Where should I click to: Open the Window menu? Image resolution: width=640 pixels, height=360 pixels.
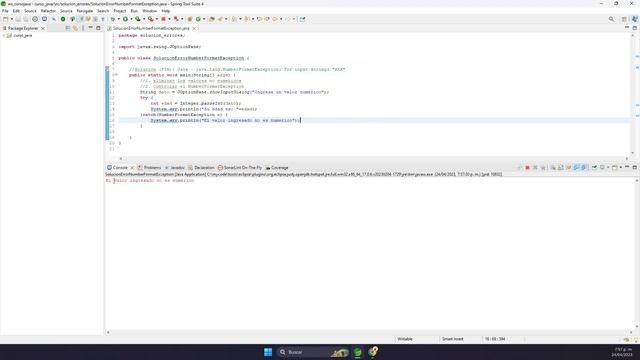pyautogui.click(x=149, y=11)
